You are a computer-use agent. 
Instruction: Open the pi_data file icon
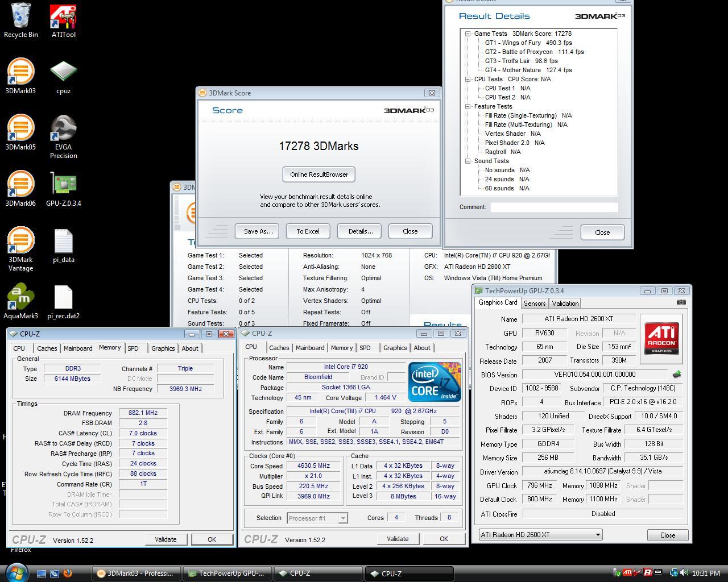tap(63, 246)
